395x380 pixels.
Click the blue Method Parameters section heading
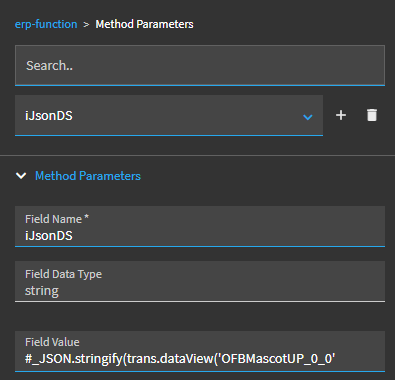click(x=88, y=176)
